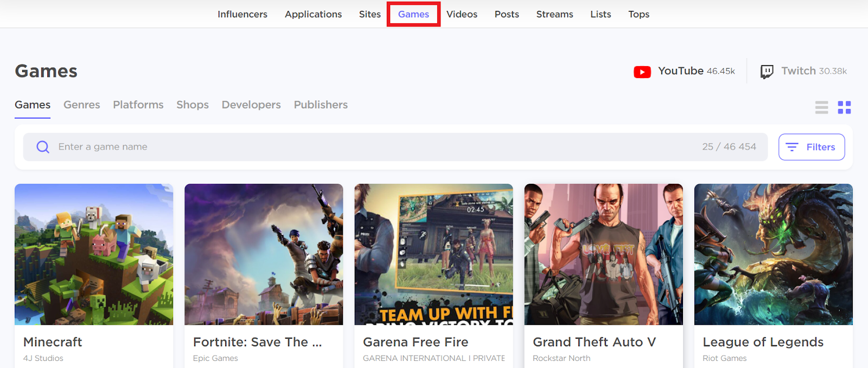Screen dimensions: 868x368
Task: Click the Garena Free Fire title
Action: (x=416, y=342)
